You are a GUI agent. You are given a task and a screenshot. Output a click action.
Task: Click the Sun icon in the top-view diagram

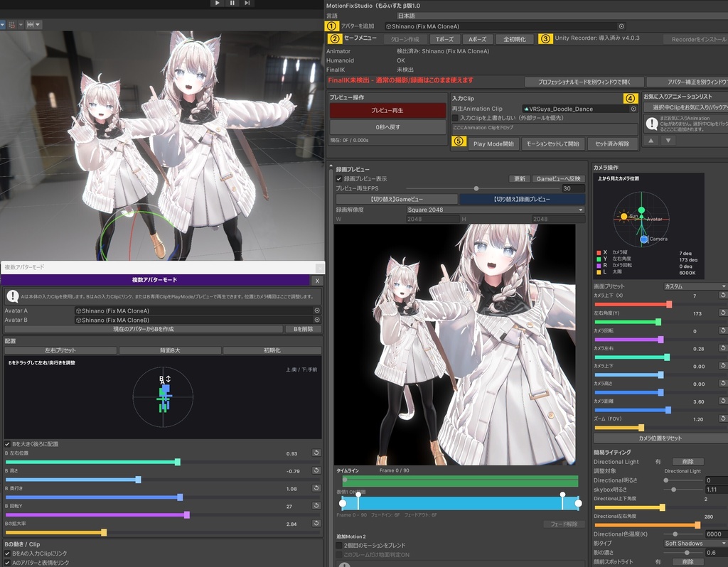[624, 216]
